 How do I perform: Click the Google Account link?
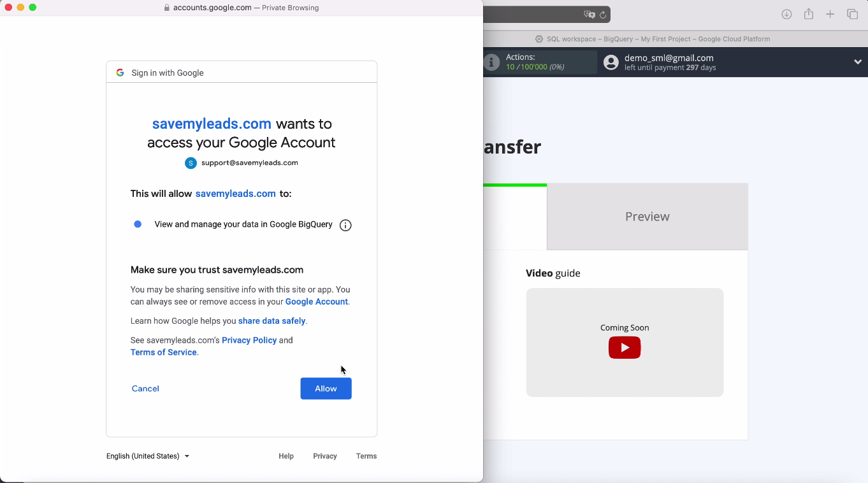pyautogui.click(x=317, y=302)
